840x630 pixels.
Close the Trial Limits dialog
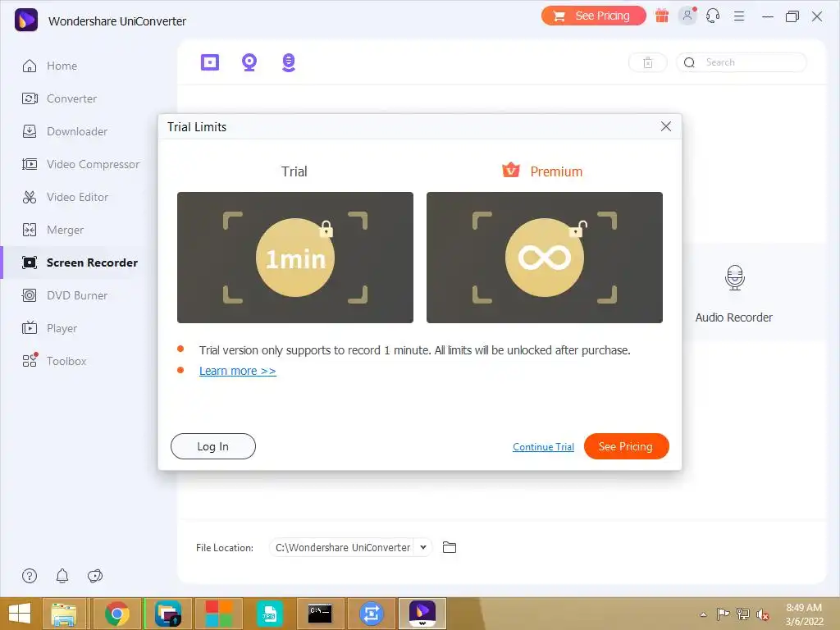(x=666, y=126)
